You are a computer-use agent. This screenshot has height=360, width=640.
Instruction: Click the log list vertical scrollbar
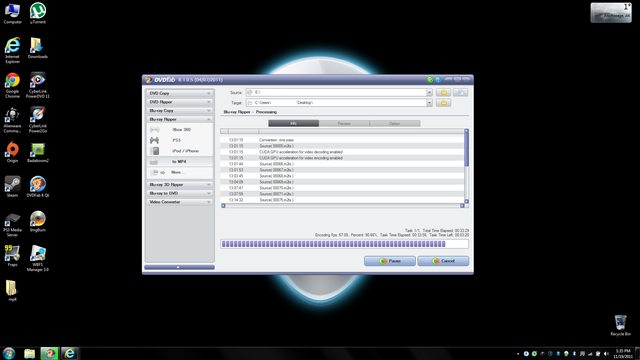[x=467, y=166]
